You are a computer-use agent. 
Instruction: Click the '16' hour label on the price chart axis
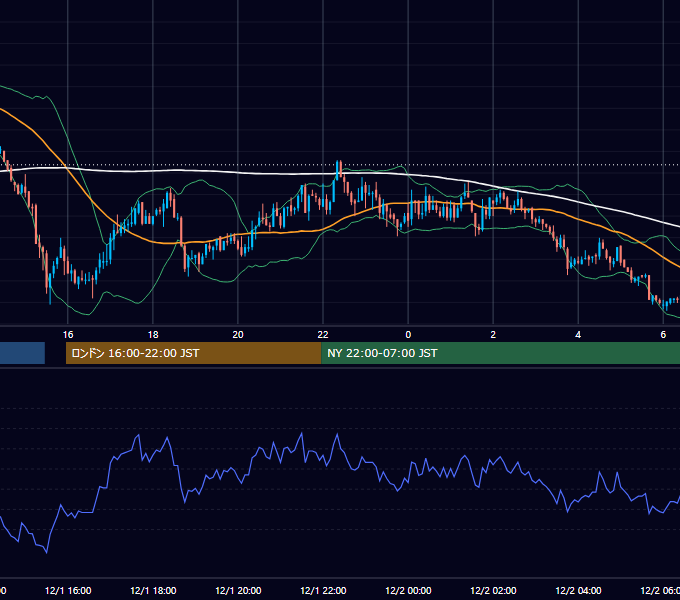coord(68,335)
